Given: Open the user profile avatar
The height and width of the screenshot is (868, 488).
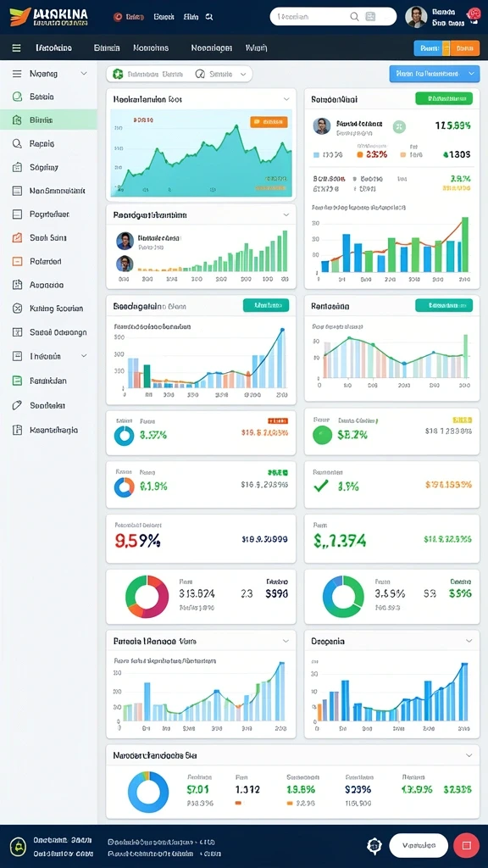Looking at the screenshot, I should pos(416,17).
